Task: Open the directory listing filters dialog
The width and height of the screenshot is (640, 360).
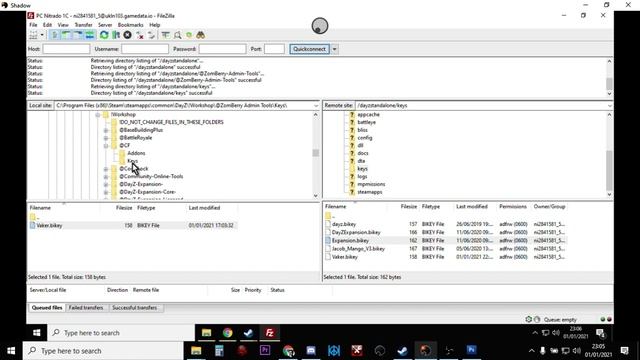Action: coord(165,35)
